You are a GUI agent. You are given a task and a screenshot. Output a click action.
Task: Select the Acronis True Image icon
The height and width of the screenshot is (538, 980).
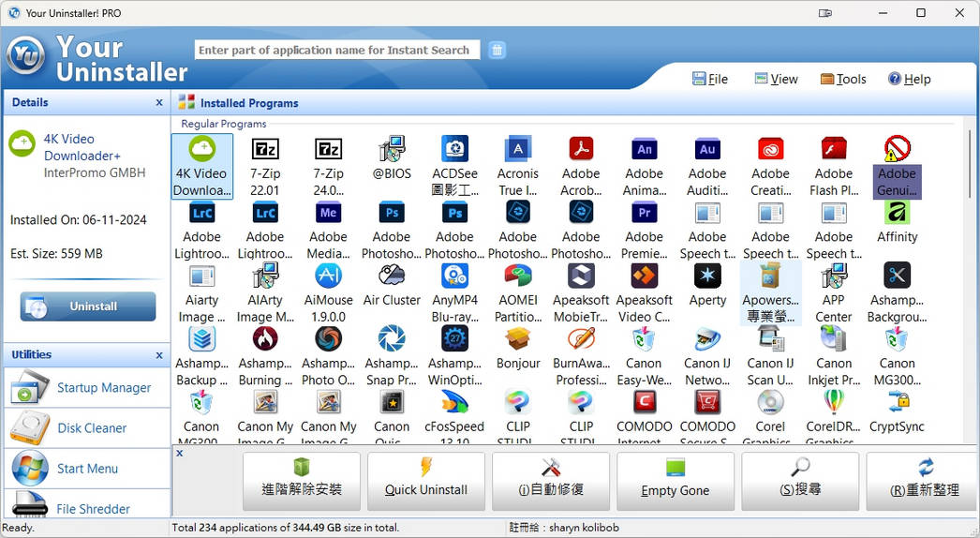click(518, 149)
